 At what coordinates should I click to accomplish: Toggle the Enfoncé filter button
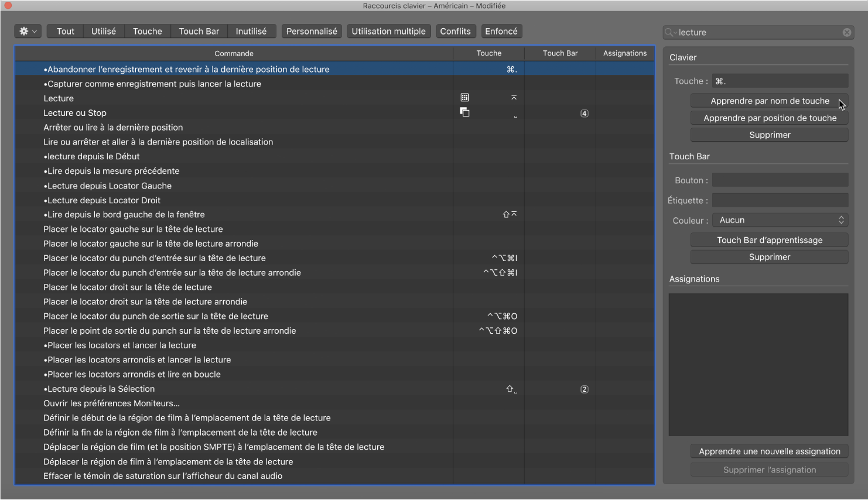pyautogui.click(x=501, y=32)
